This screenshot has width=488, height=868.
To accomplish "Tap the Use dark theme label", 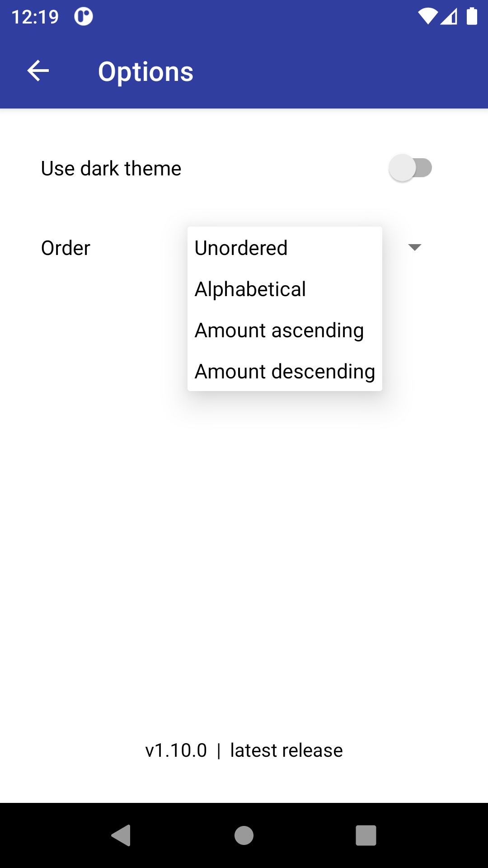I will [x=111, y=169].
